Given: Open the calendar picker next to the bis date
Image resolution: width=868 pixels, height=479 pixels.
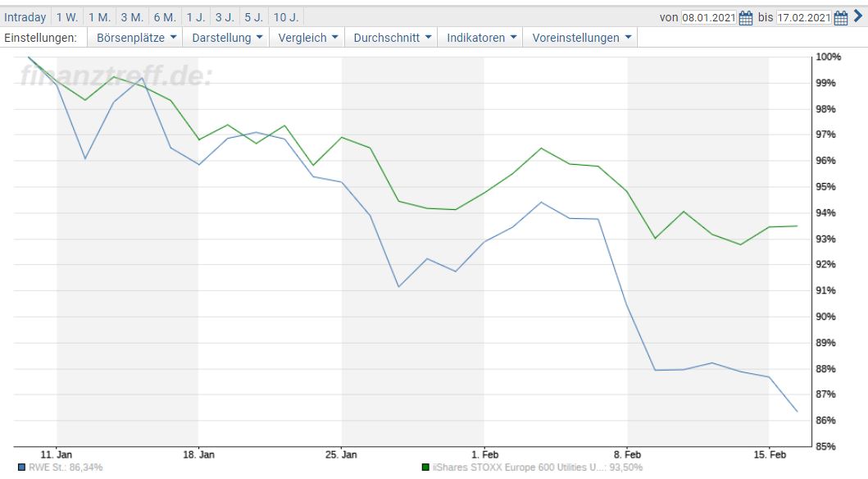Looking at the screenshot, I should tap(839, 16).
